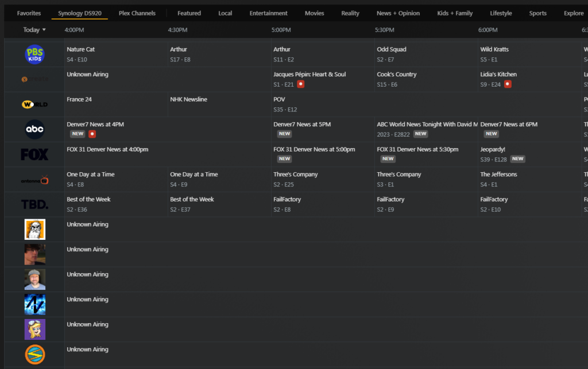588x369 pixels.
Task: Click NEW badge on Jeopardy!
Action: click(518, 159)
